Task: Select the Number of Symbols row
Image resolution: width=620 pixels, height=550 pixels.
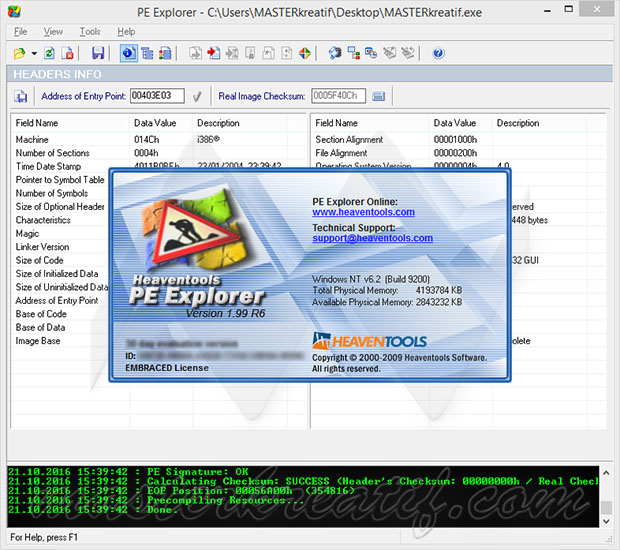Action: coord(60,193)
